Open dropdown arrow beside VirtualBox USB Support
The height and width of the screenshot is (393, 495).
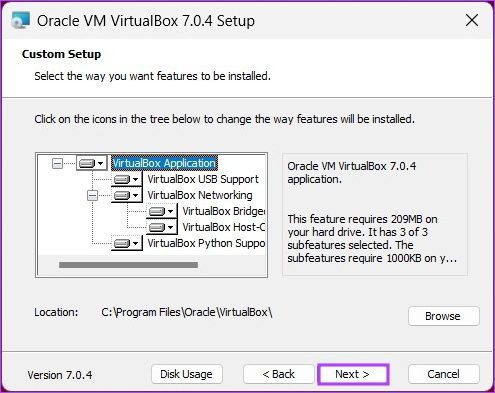[135, 179]
